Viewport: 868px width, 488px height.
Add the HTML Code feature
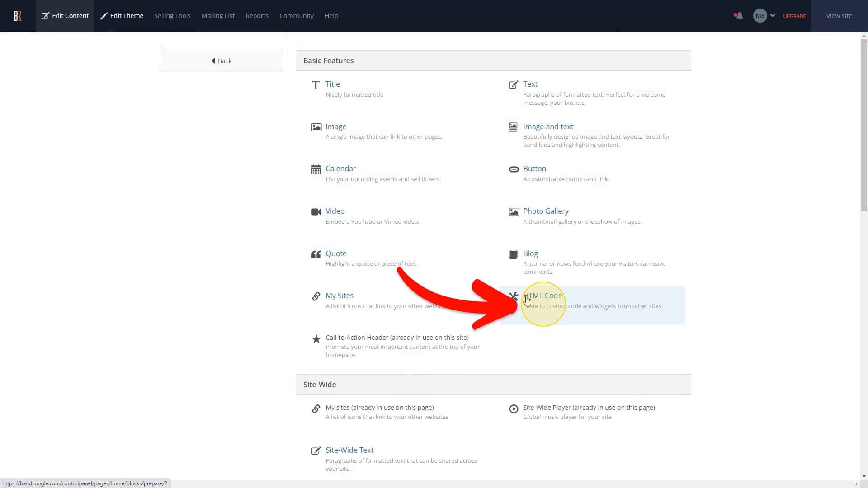[542, 296]
